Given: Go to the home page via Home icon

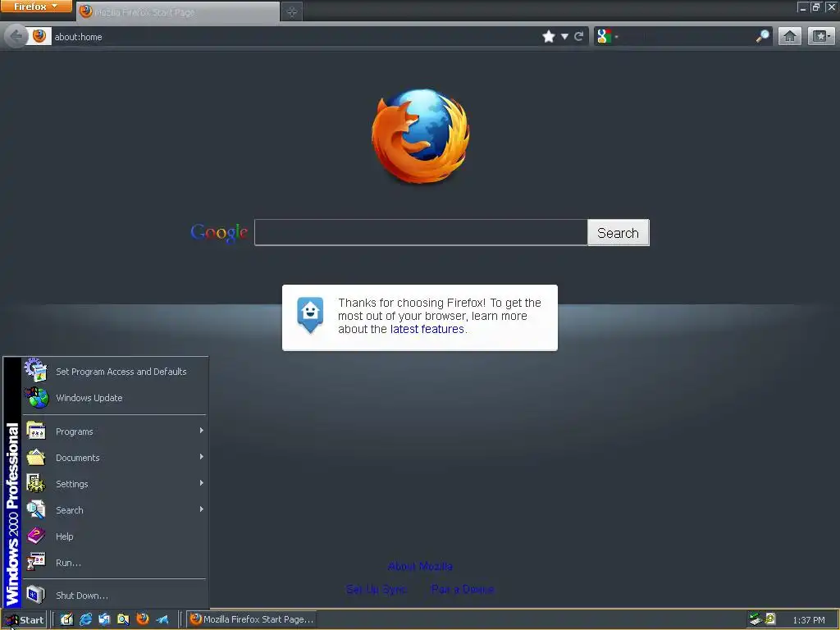Looking at the screenshot, I should [790, 36].
